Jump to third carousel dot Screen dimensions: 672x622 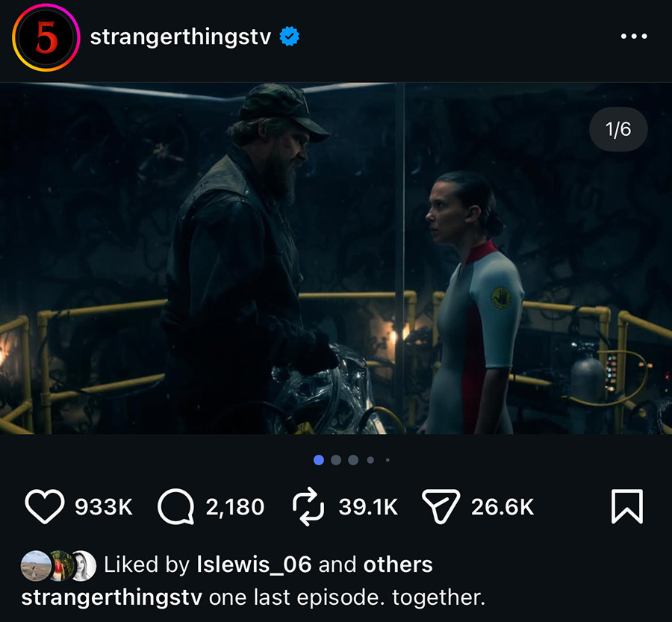tap(353, 460)
